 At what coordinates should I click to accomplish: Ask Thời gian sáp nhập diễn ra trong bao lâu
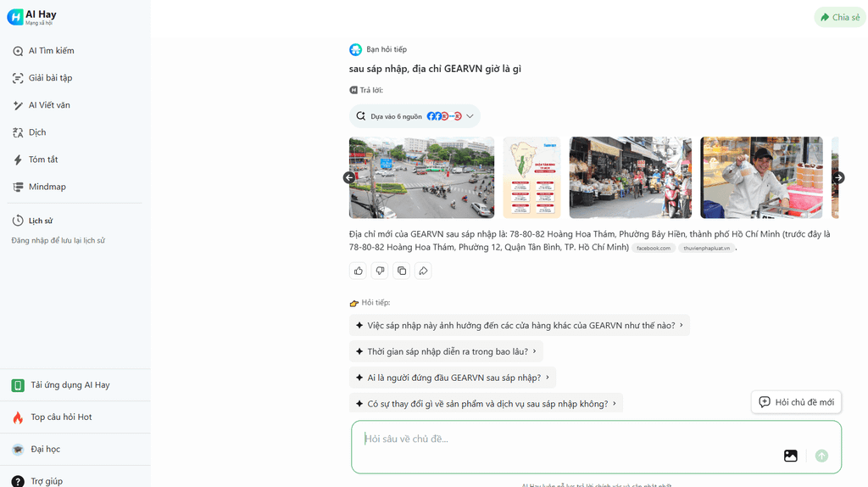446,351
